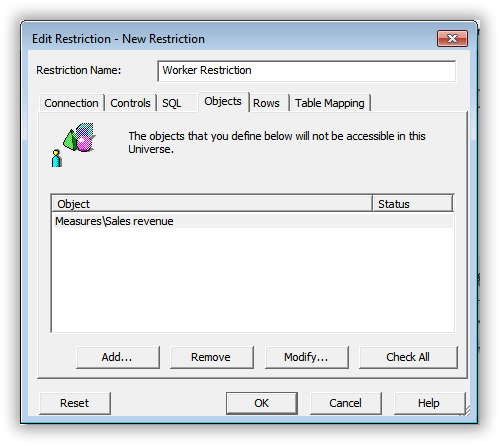The width and height of the screenshot is (500, 445).
Task: Select the Objects tab
Action: point(223,101)
